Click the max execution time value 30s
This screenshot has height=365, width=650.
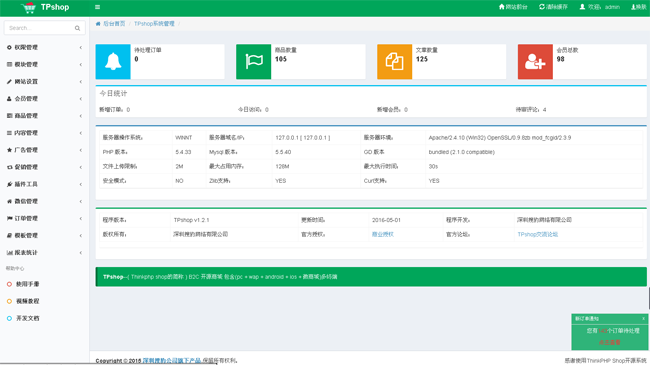[x=433, y=166]
